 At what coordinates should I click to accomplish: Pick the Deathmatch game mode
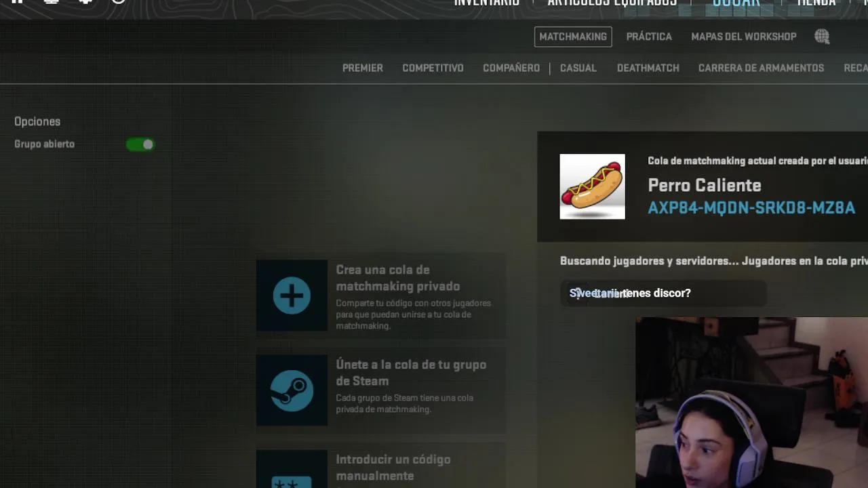pos(648,68)
